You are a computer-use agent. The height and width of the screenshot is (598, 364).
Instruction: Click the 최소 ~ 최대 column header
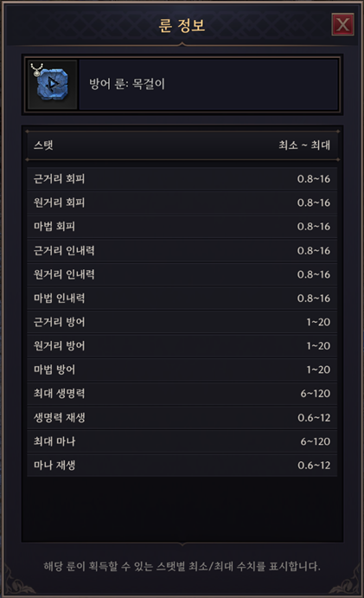click(304, 145)
